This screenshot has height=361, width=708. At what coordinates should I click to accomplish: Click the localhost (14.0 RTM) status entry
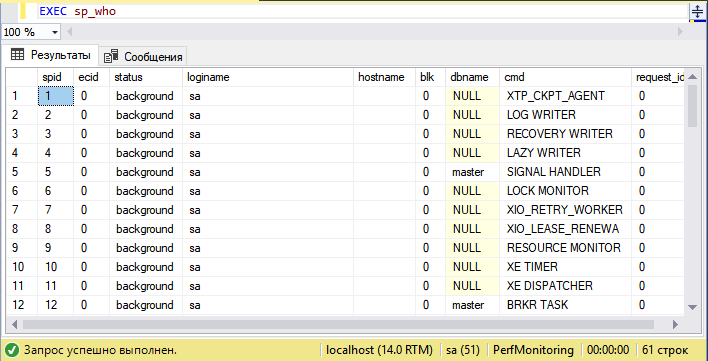[x=379, y=350]
